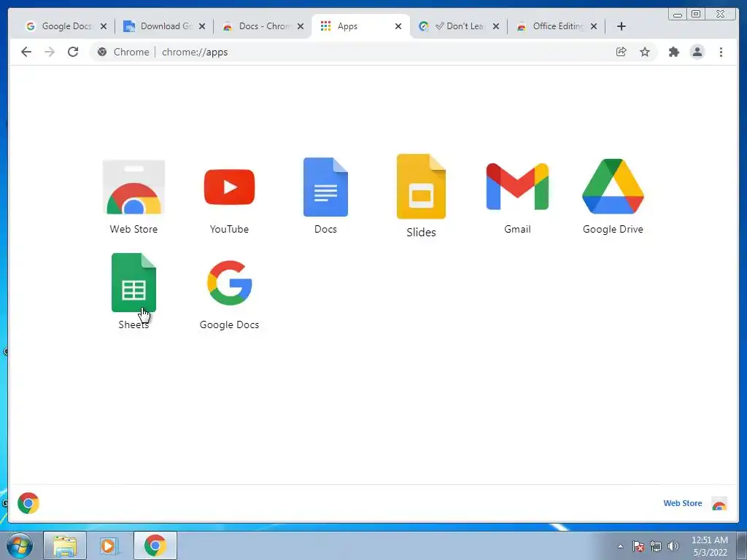
Task: Close the Download Go tab
Action: [202, 26]
